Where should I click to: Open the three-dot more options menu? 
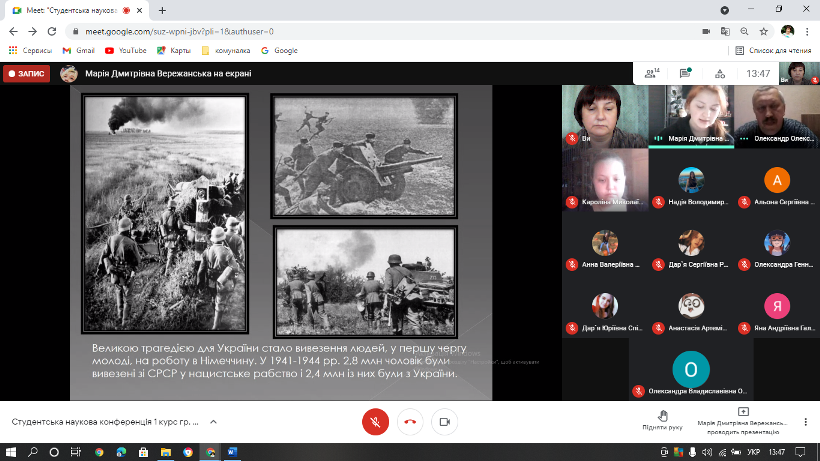804,422
